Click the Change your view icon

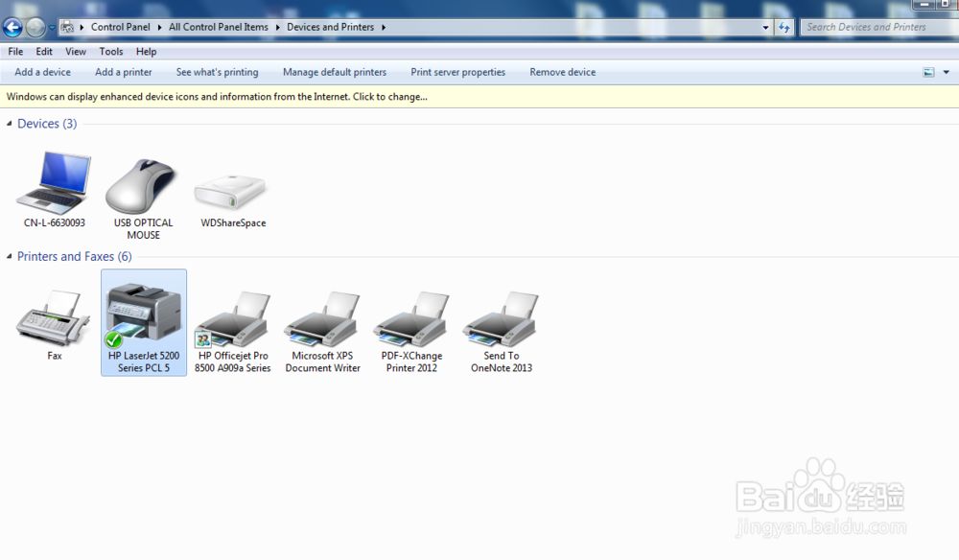click(928, 72)
